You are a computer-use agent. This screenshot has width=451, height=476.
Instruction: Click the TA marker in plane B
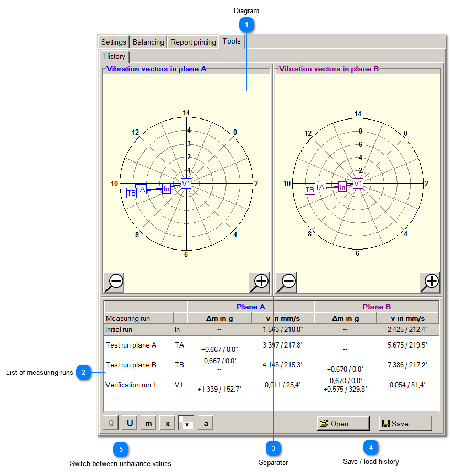(320, 187)
